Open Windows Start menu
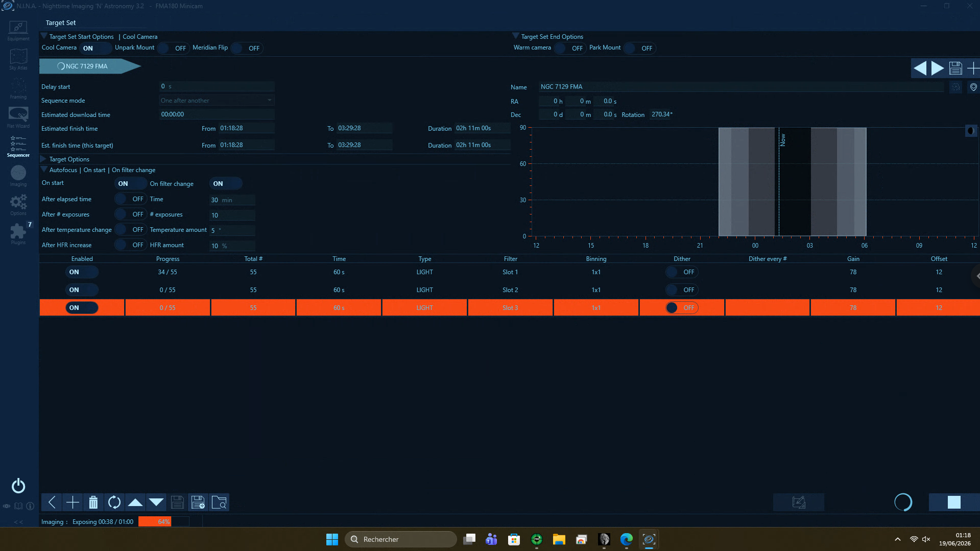This screenshot has width=980, height=551. [332, 539]
